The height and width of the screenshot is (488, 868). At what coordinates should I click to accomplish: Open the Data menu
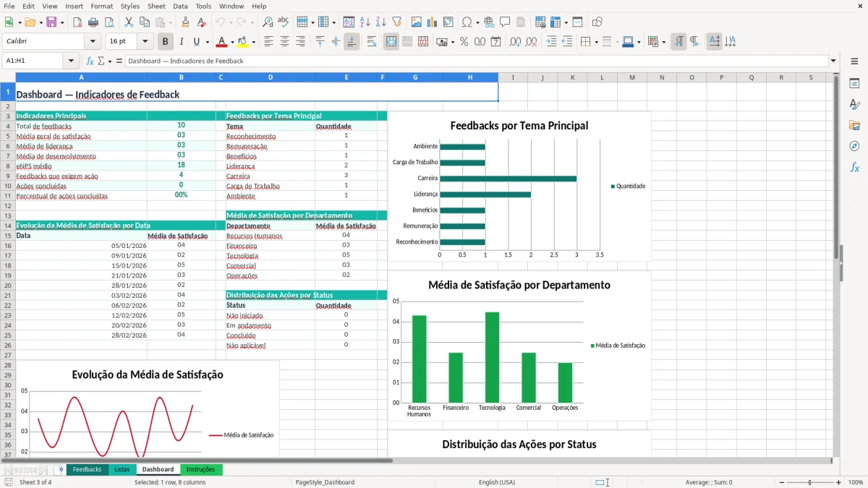tap(180, 6)
